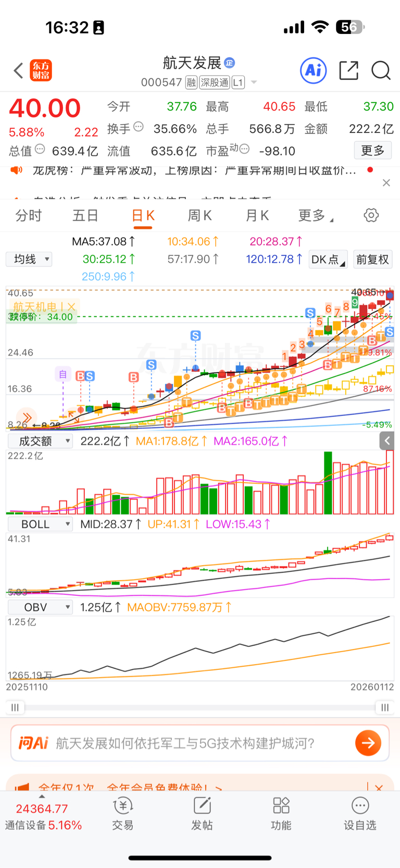This screenshot has width=400, height=868.
Task: Tap the battery indicator in status bar
Action: (x=350, y=27)
